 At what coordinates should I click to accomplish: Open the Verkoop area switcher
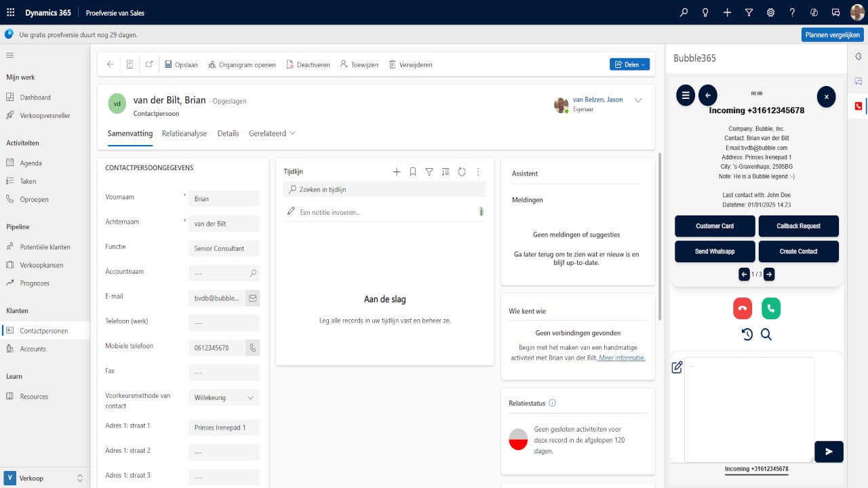tap(45, 478)
